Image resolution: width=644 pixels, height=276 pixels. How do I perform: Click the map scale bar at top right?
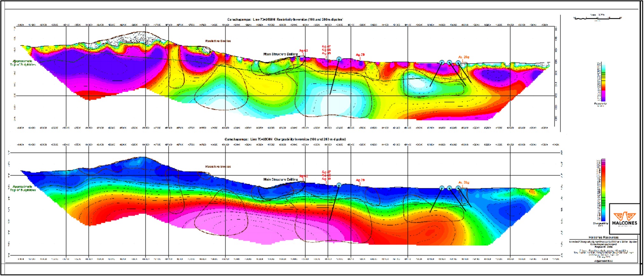[598, 18]
